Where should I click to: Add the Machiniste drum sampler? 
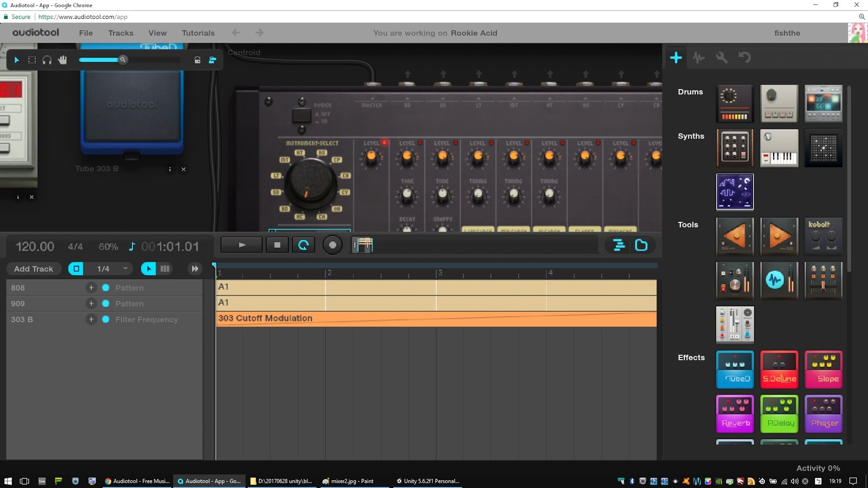[824, 103]
